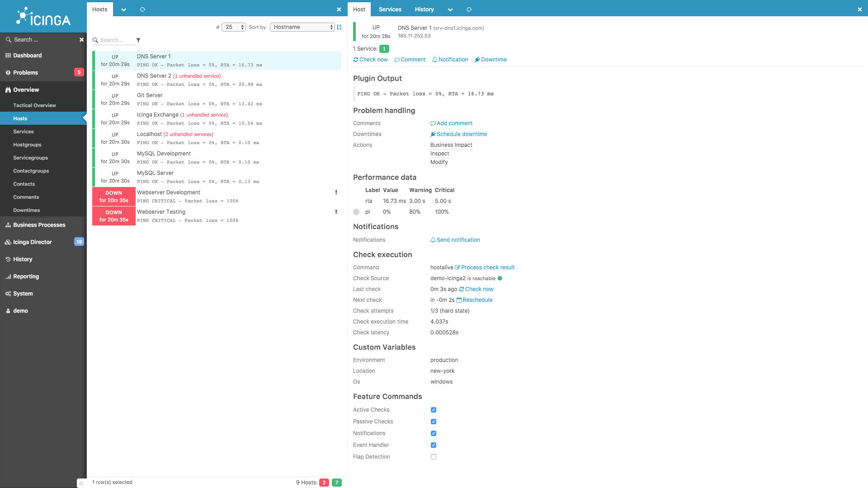Expand the Host detail tab dropdown chevron
This screenshot has width=868, height=488.
pos(450,9)
